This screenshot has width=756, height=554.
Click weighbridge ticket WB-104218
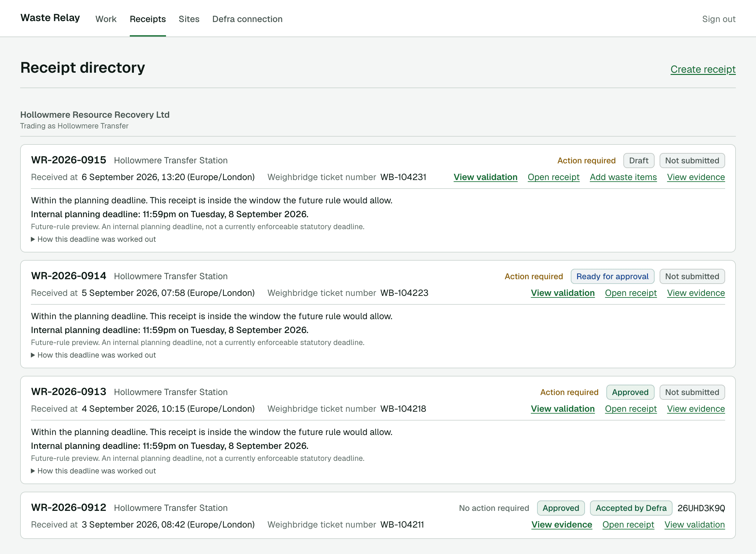tap(403, 409)
